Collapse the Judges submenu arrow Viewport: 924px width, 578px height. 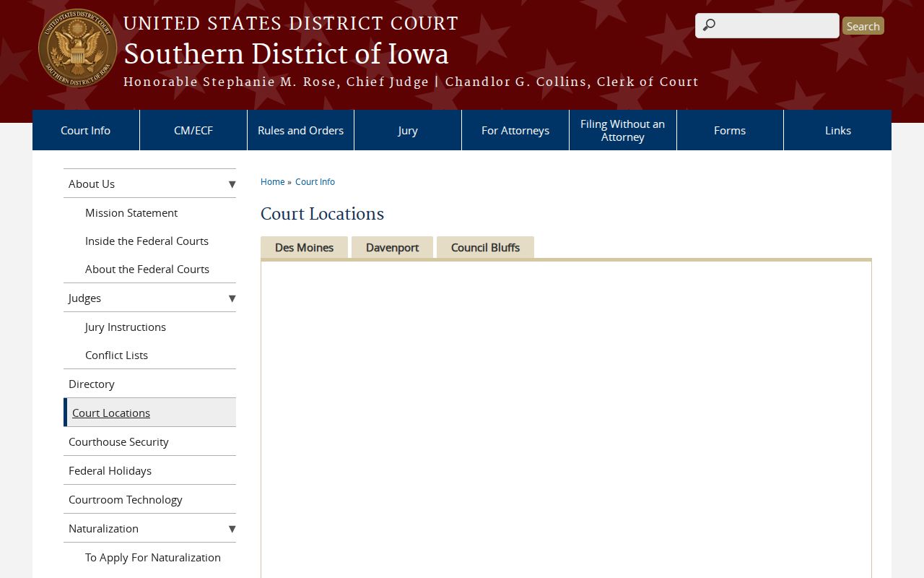tap(232, 298)
